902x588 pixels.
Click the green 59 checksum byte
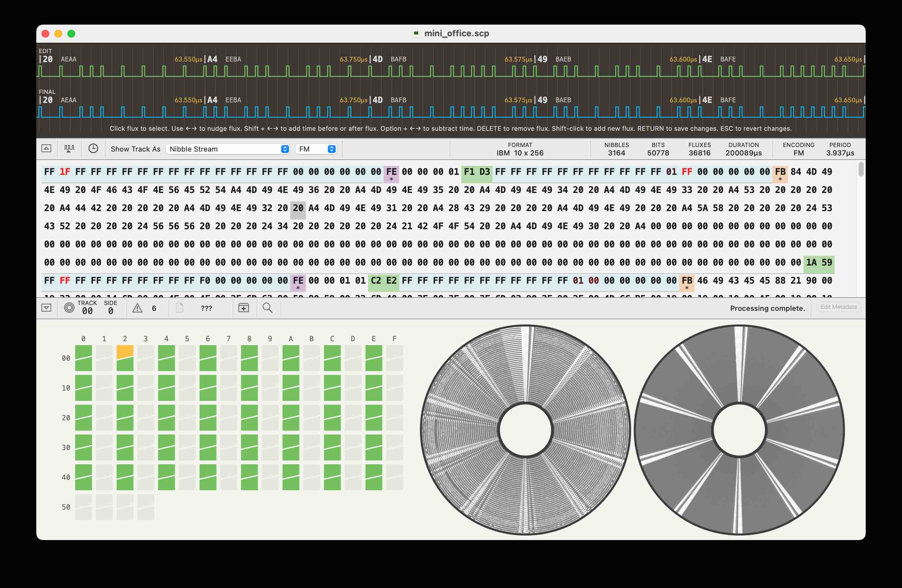[x=827, y=262]
